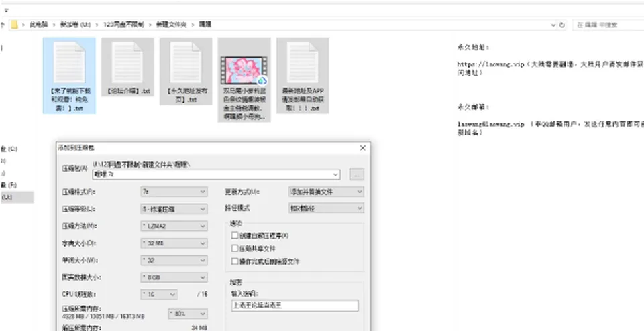Viewport: 644px width, 331px height.
Task: Open the memory usage dropdown showing 80%
Action: pos(188,314)
